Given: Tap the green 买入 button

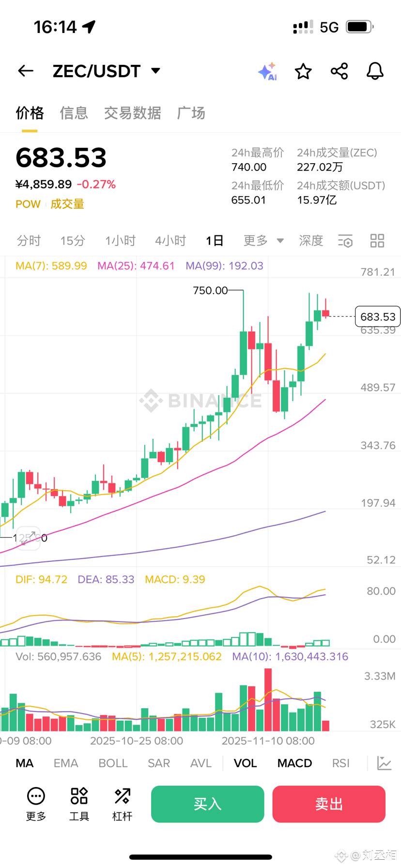Looking at the screenshot, I should tap(207, 804).
